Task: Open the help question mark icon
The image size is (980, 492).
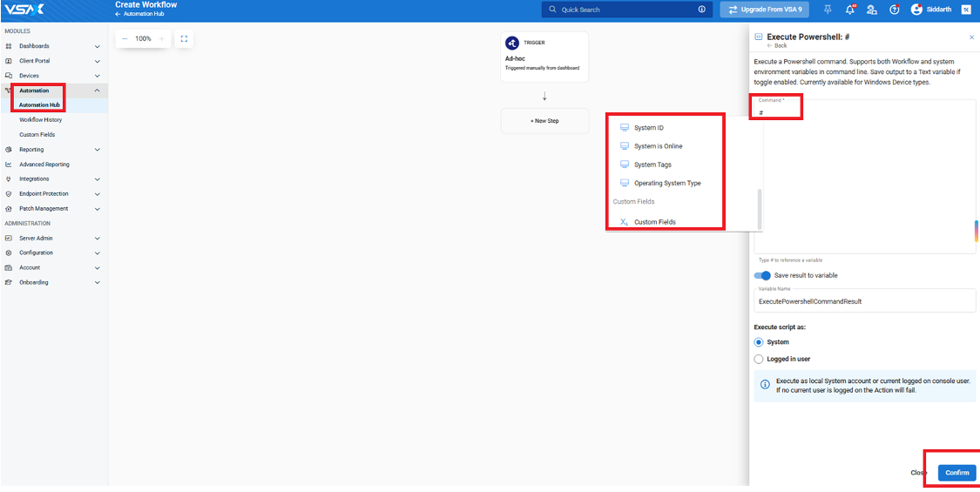Action: click(894, 10)
